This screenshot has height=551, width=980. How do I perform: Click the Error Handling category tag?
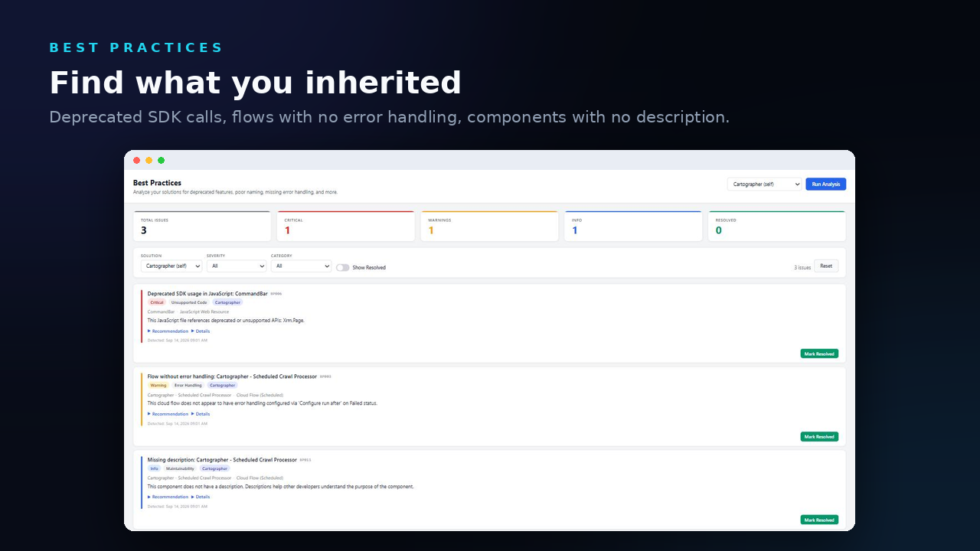(188, 386)
